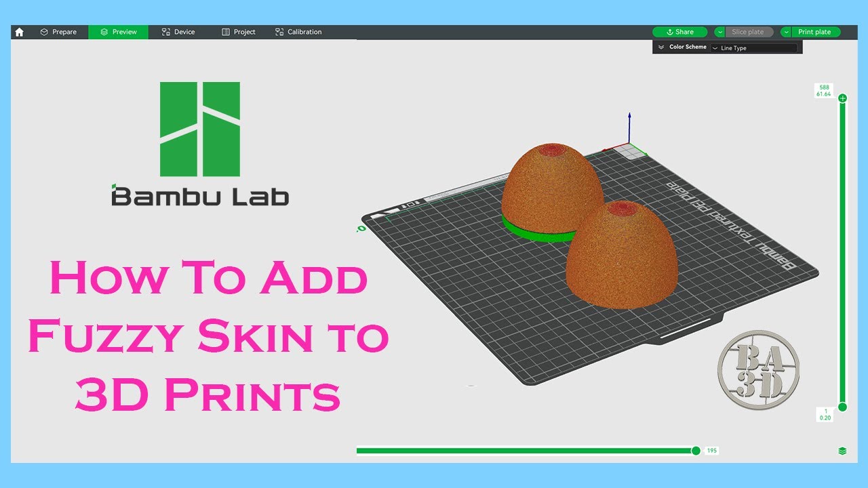Open the Line Type color scheme dropdown
The width and height of the screenshot is (868, 488).
click(x=754, y=48)
